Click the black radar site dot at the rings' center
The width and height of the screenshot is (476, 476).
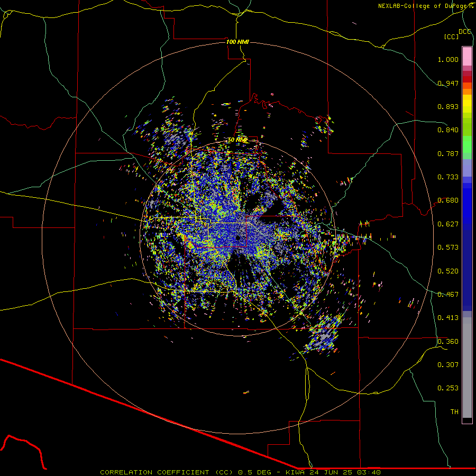tap(238, 237)
